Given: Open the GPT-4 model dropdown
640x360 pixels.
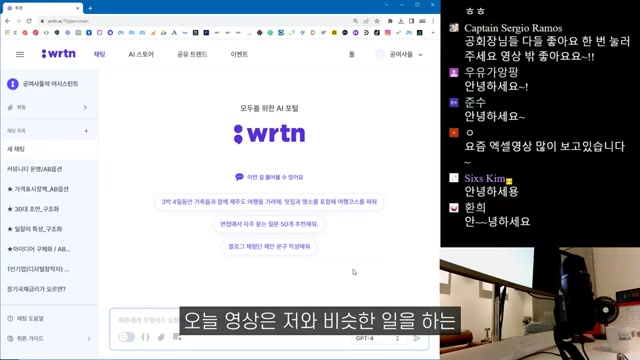Looking at the screenshot, I should 377,338.
